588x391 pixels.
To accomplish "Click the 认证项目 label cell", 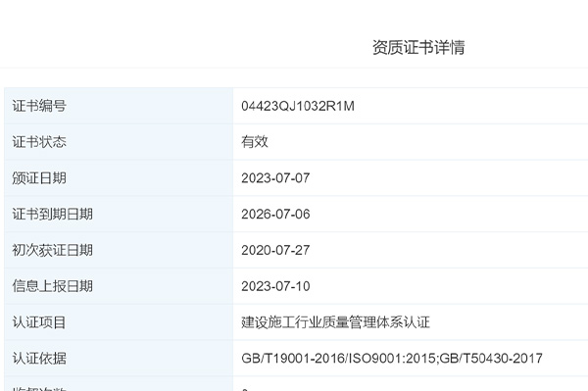I will (x=119, y=322).
